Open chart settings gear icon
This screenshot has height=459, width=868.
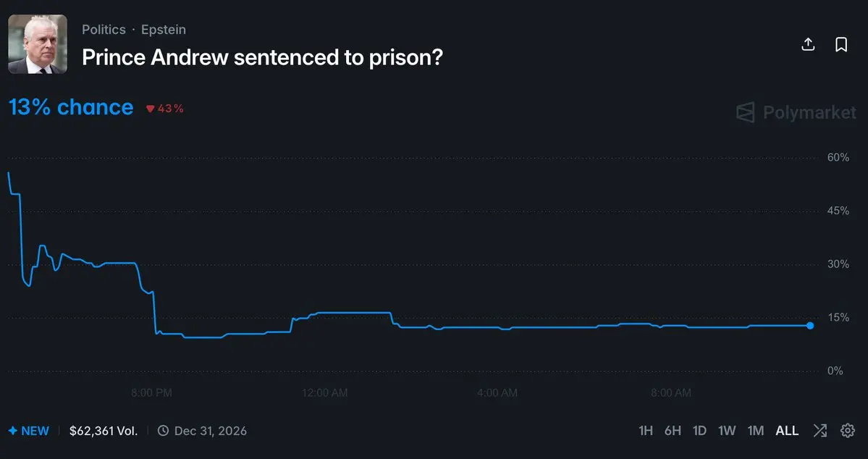[848, 430]
